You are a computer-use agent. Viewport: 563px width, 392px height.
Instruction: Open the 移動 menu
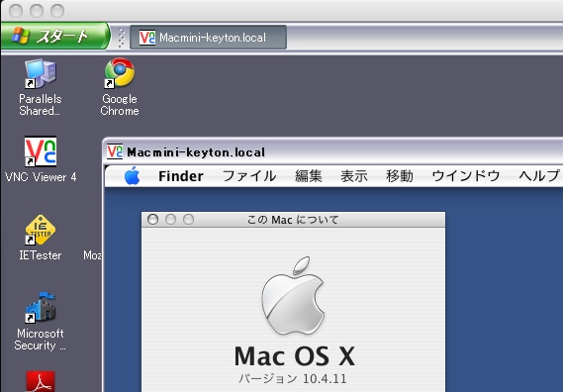(x=400, y=176)
